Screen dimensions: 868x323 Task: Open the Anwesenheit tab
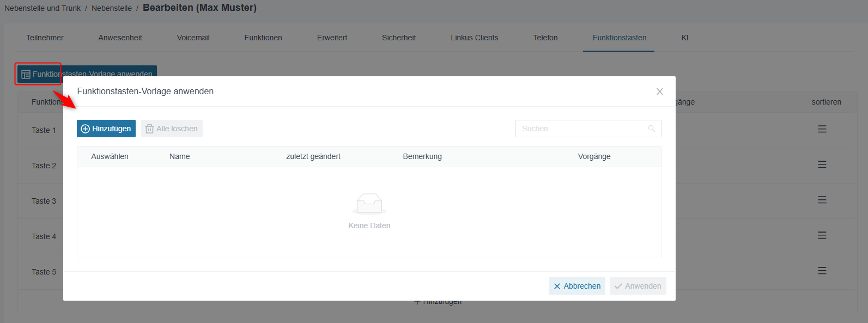pos(120,38)
